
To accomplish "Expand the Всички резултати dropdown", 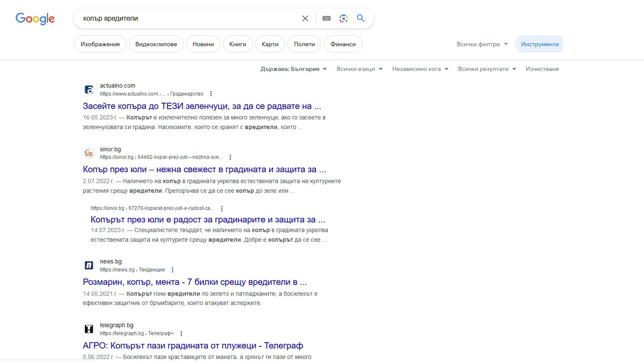I will pyautogui.click(x=487, y=69).
